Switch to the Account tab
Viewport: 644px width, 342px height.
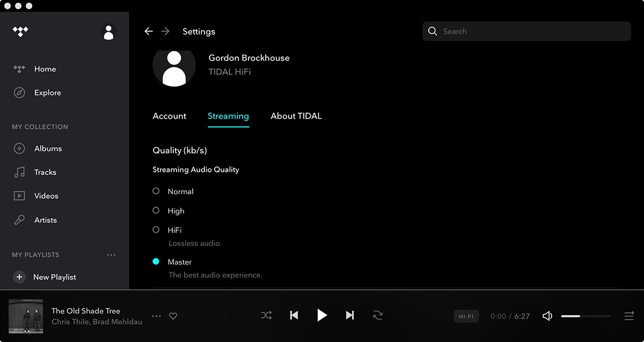click(170, 116)
